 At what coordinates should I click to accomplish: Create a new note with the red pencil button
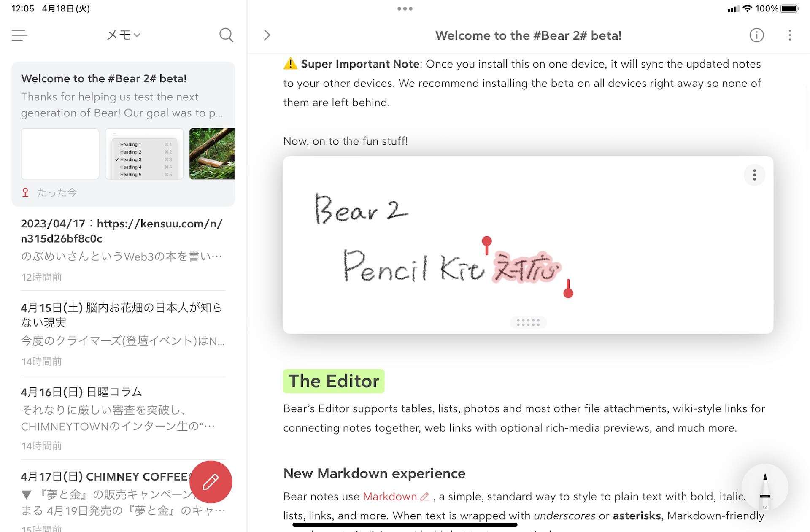[x=211, y=482]
